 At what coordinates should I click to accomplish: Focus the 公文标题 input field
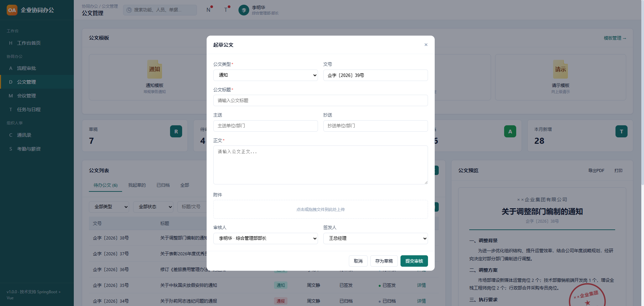point(321,100)
